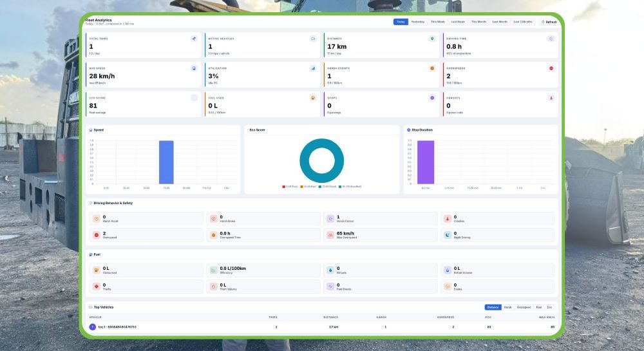Click the Max Overspeed icon
644x351 pixels.
click(x=330, y=235)
